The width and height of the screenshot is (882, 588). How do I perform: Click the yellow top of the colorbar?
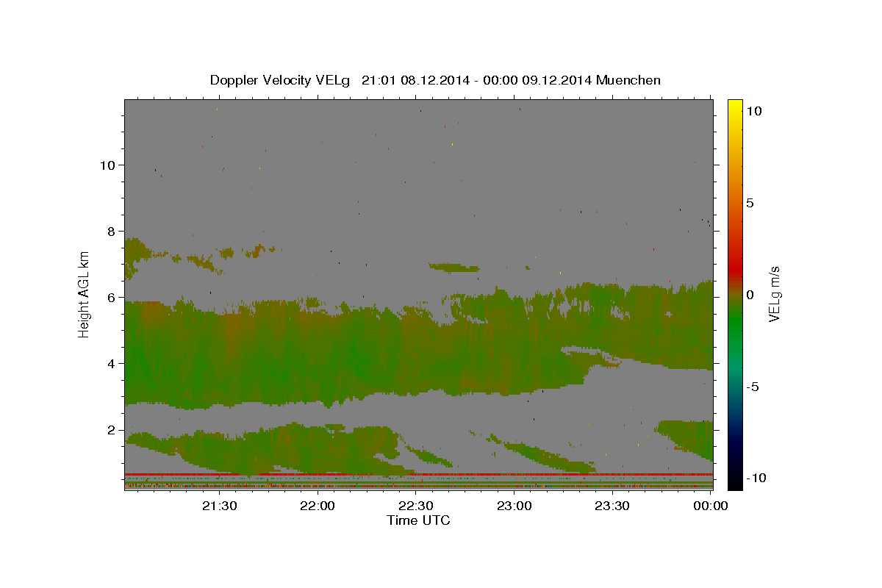coord(735,107)
